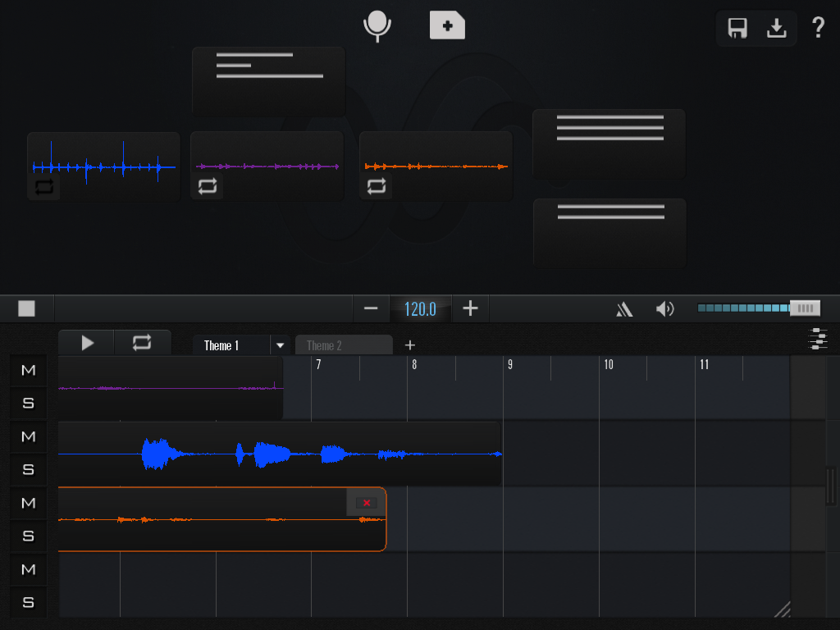Play the timeline
The width and height of the screenshot is (840, 630).
click(87, 343)
